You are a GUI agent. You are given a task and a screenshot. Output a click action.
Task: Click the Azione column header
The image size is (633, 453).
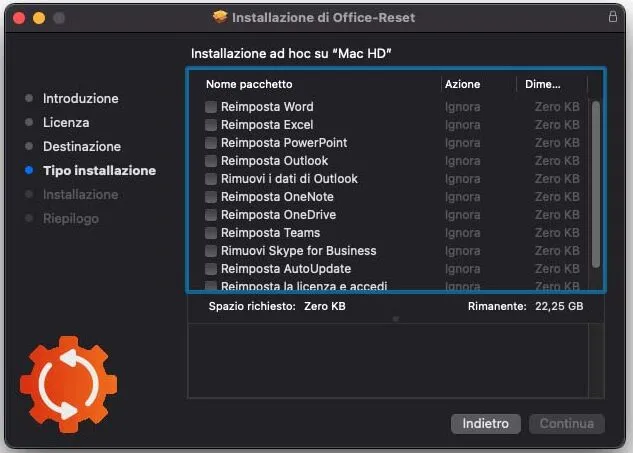tap(463, 84)
